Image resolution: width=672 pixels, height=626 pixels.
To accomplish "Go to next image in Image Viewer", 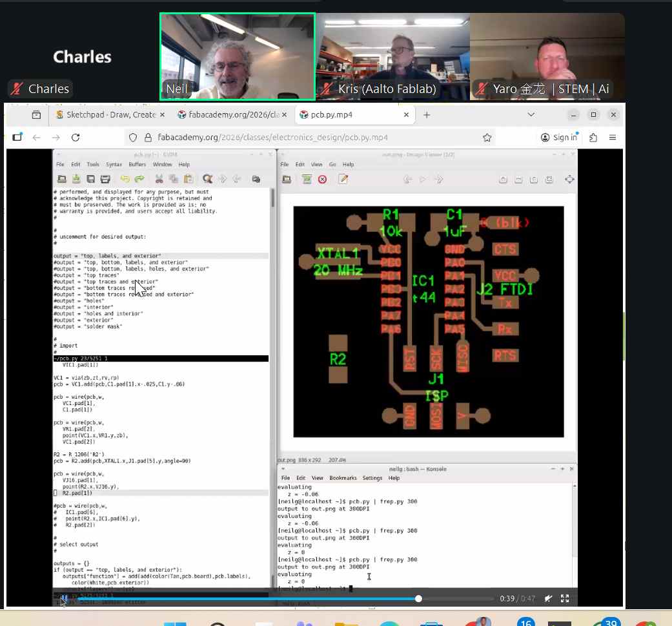I will 439,179.
